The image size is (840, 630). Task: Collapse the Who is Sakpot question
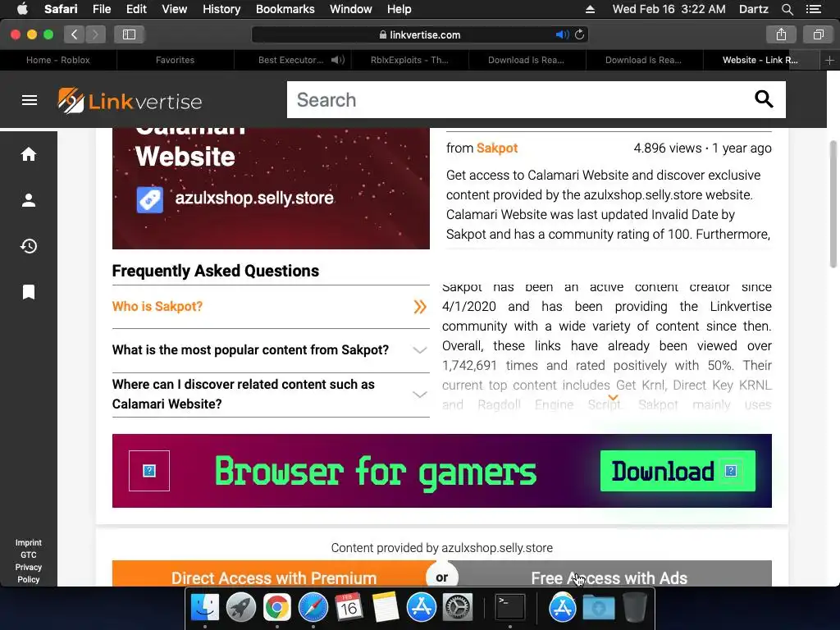click(x=271, y=307)
